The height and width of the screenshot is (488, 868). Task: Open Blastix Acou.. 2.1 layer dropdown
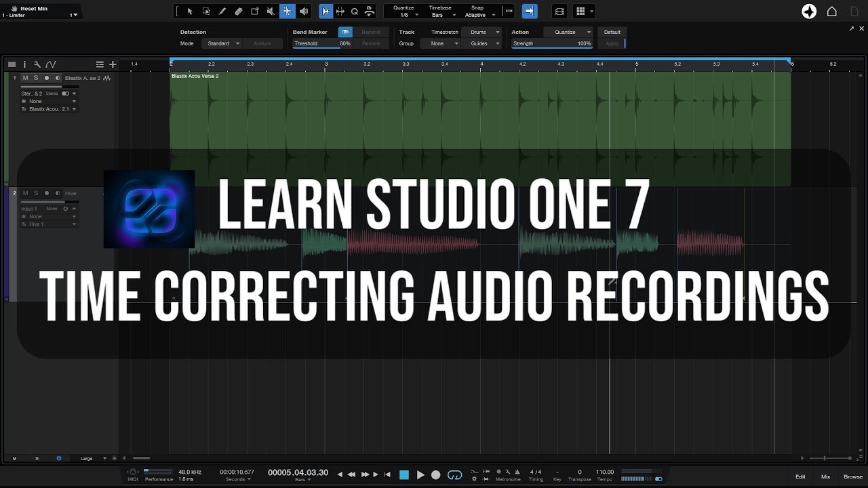[49, 108]
